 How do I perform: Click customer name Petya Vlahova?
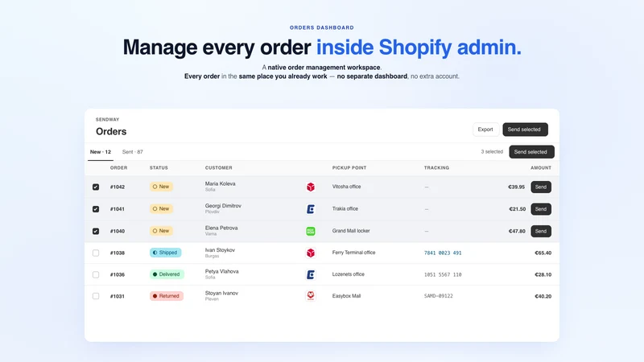(222, 271)
